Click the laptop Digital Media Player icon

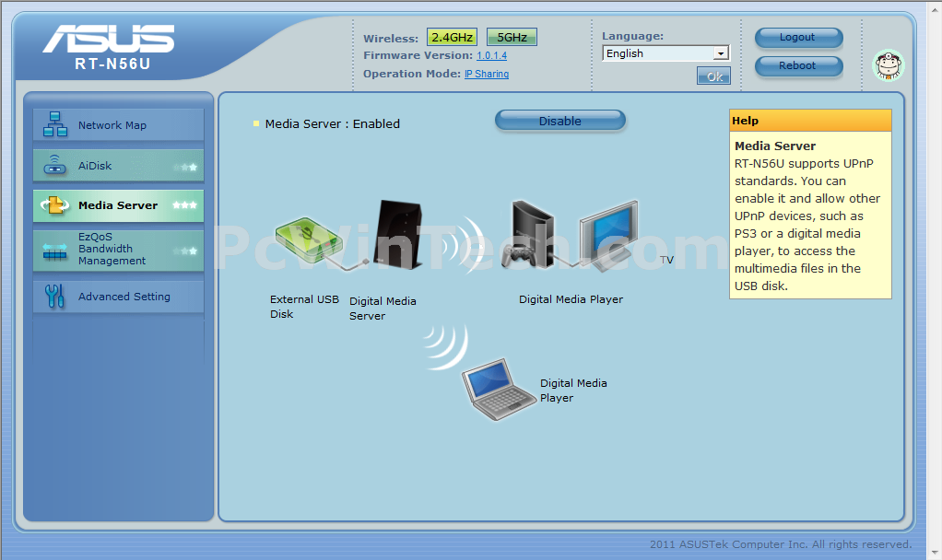point(498,390)
